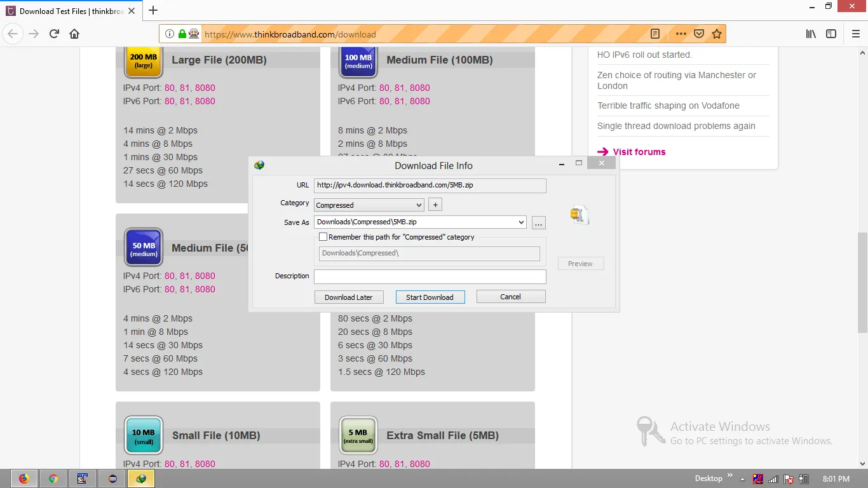
Task: Open the Firefox hamburger menu
Action: point(855,34)
